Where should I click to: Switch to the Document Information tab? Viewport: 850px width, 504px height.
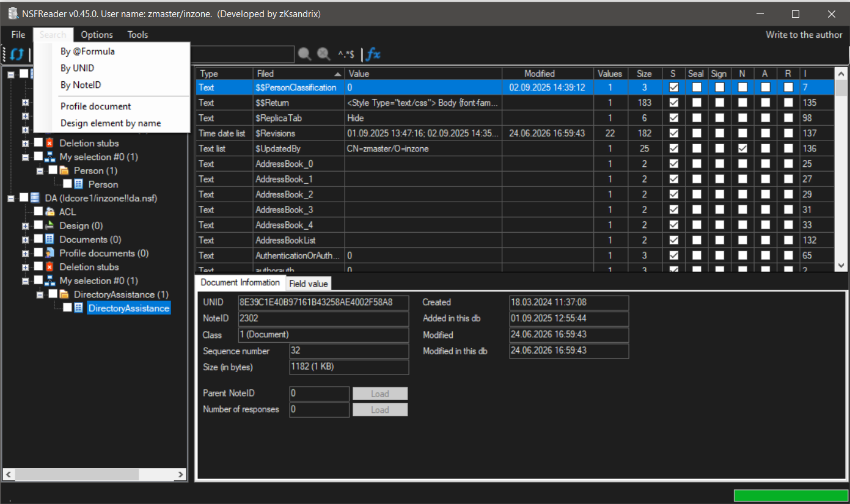pos(240,282)
